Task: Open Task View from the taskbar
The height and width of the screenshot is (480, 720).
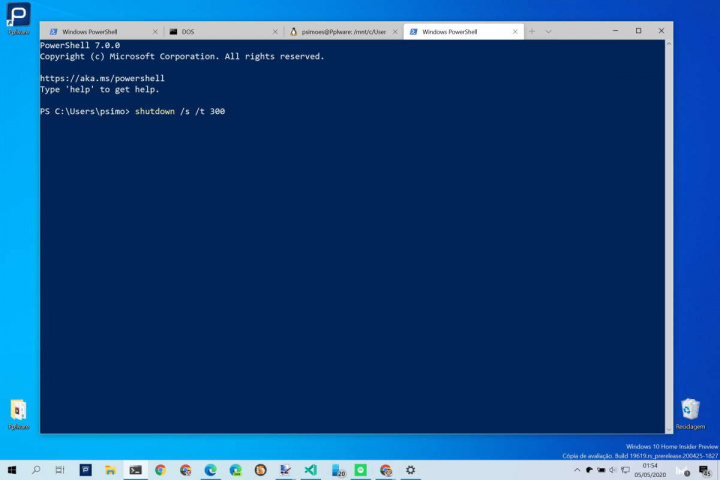Action: pos(60,470)
